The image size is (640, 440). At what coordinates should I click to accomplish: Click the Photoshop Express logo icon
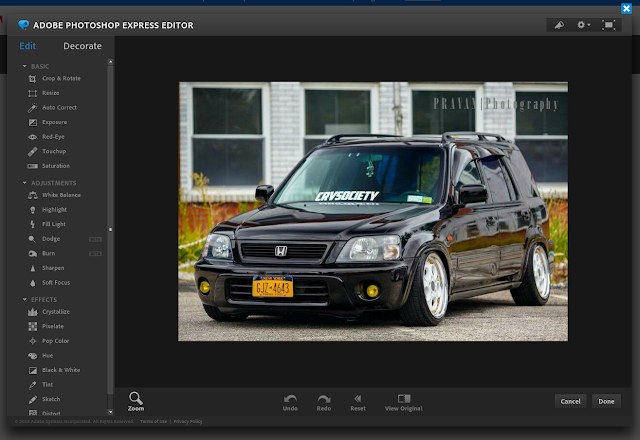tap(24, 25)
